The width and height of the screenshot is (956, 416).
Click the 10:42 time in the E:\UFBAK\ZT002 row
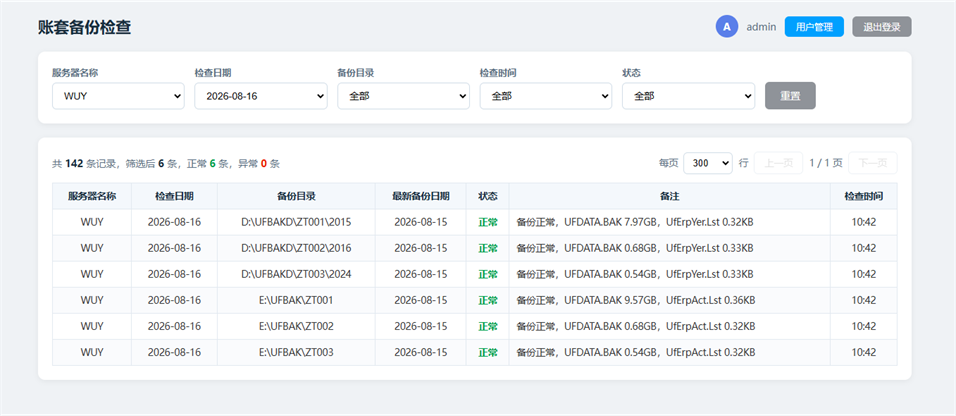point(864,326)
